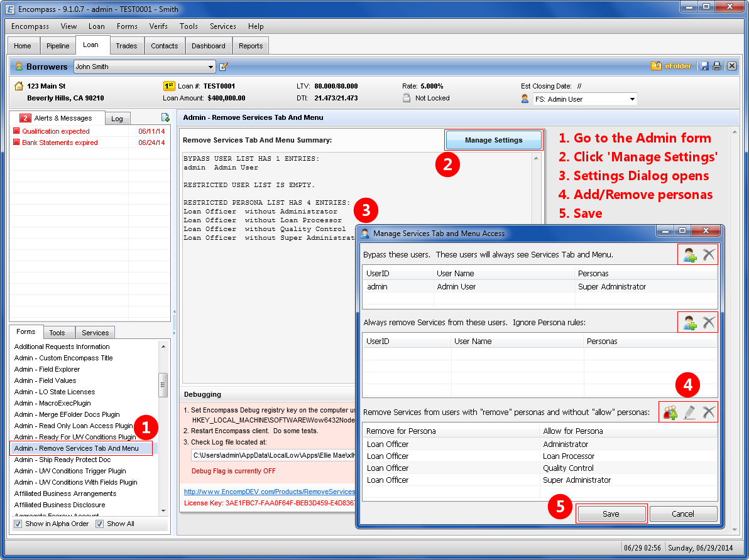Viewport: 749px width, 560px height.
Task: Click the 'Remove for Persona' column header
Action: pos(451,431)
